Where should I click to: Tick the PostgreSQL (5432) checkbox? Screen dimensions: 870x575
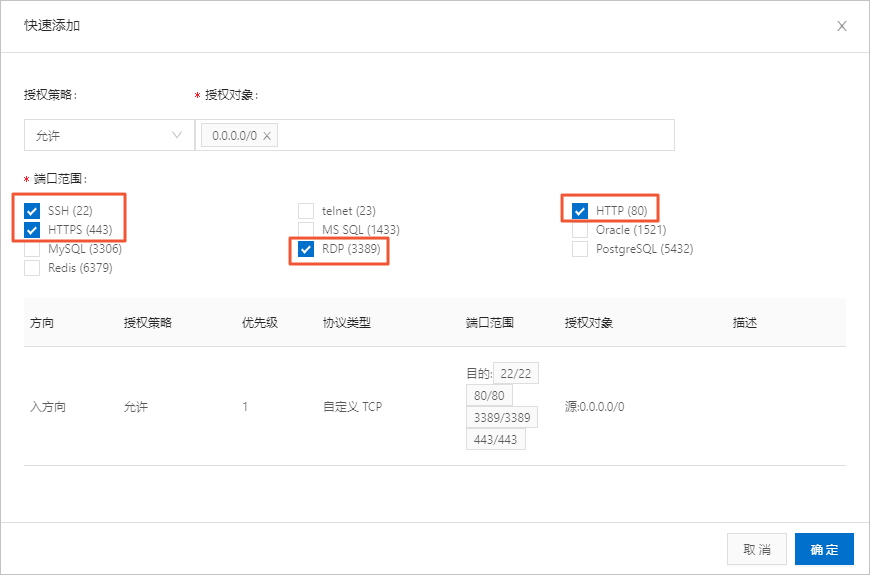point(580,249)
